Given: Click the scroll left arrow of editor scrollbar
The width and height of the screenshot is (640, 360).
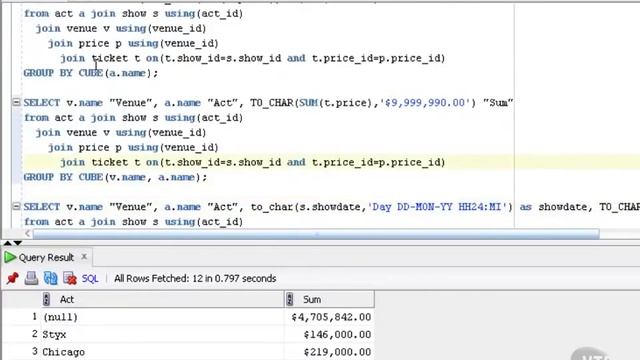Looking at the screenshot, I should [x=27, y=233].
